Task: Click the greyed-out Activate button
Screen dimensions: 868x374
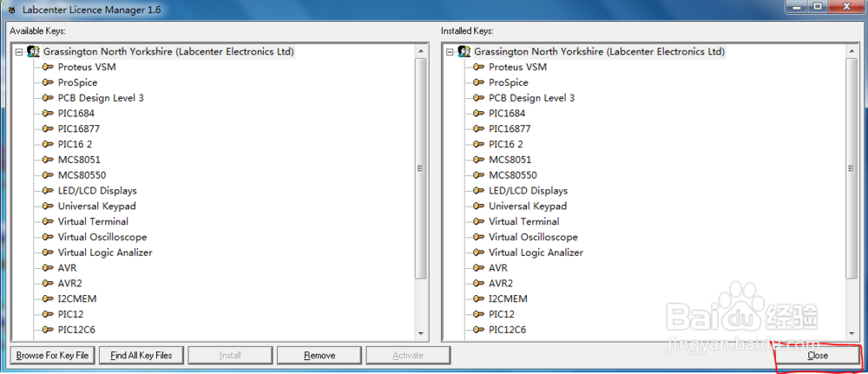Action: click(408, 355)
